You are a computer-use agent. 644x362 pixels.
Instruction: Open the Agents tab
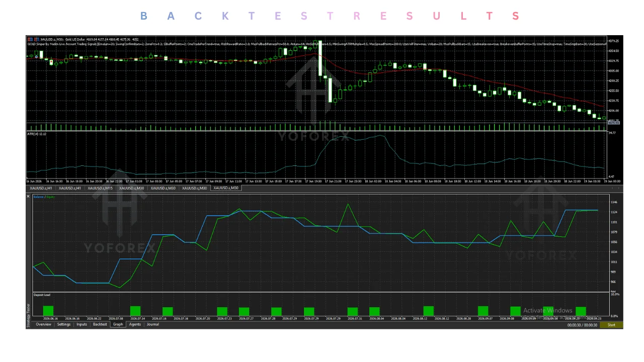click(135, 325)
